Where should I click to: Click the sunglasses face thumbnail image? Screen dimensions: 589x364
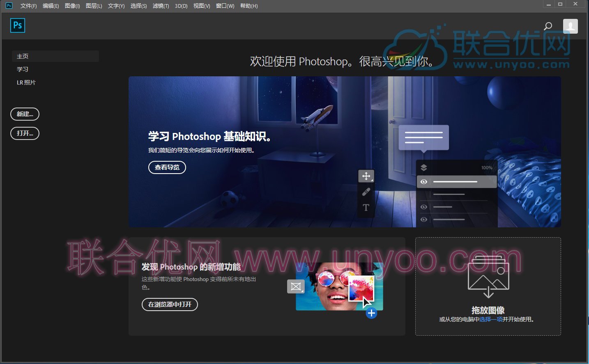(x=339, y=286)
